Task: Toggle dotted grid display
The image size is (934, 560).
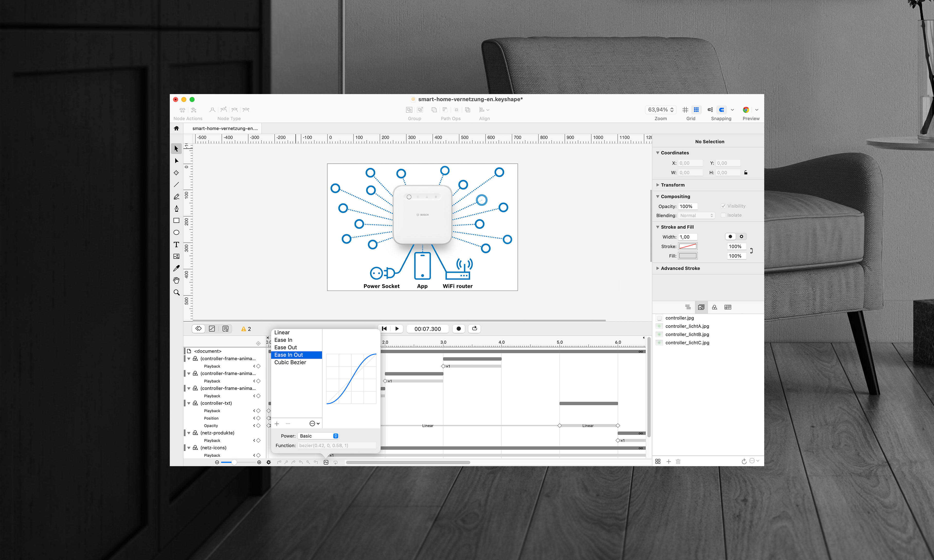Action: (x=696, y=110)
